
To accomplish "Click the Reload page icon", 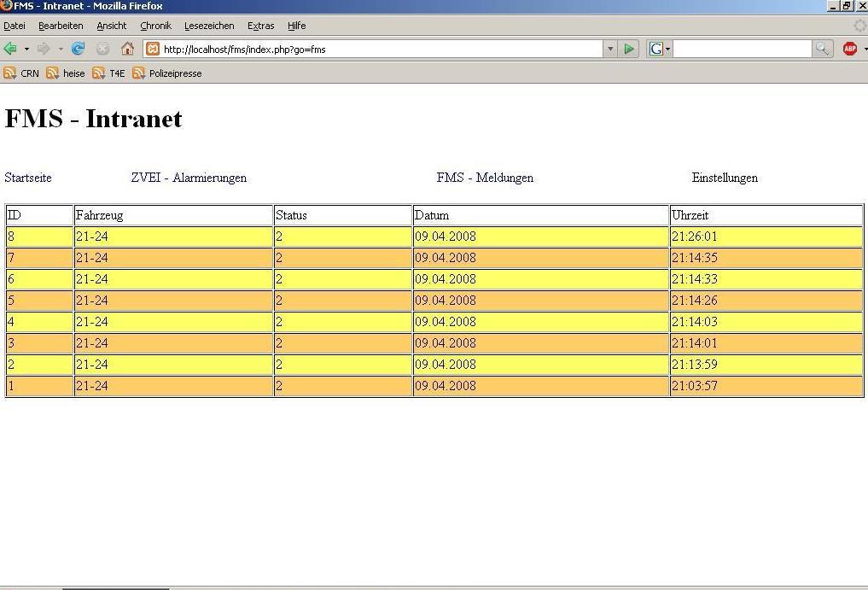I will pyautogui.click(x=78, y=49).
